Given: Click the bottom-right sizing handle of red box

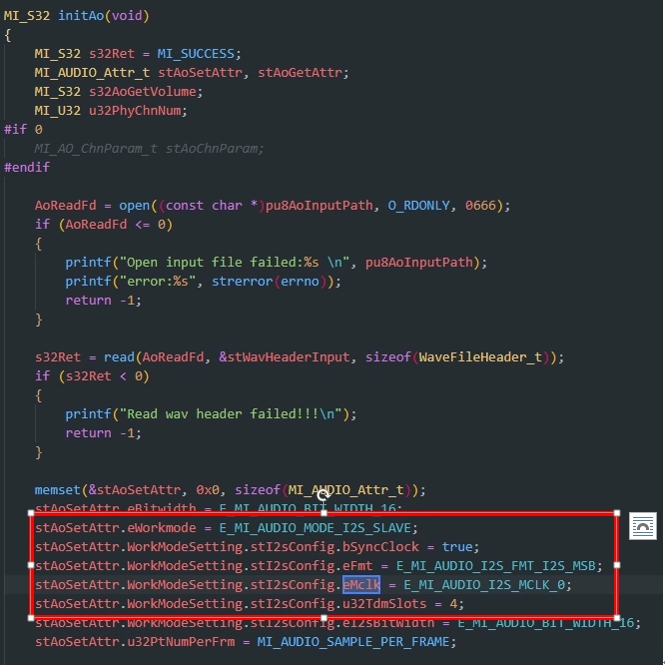Looking at the screenshot, I should point(617,618).
